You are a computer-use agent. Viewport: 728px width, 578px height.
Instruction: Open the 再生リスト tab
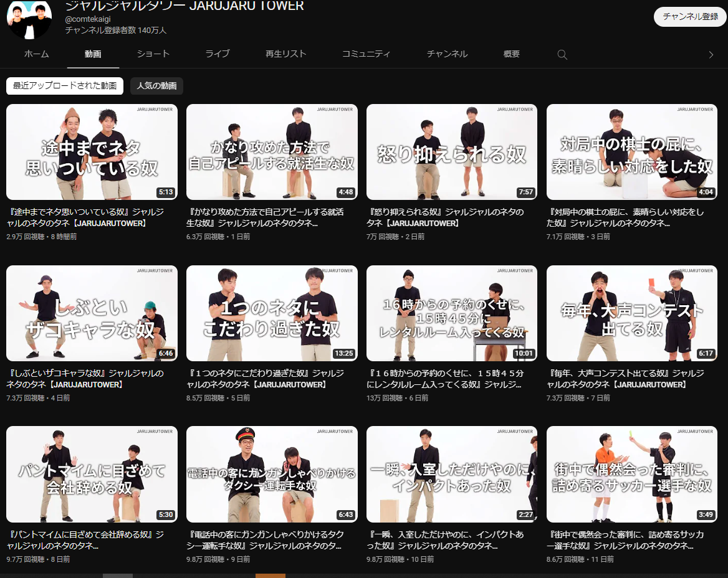coord(286,54)
